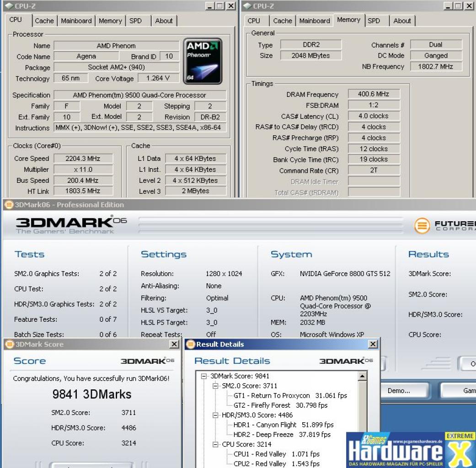Viewport: 476px width, 468px height.
Task: Click the 3DMark06 Professional Edition title icon
Action: [9, 205]
